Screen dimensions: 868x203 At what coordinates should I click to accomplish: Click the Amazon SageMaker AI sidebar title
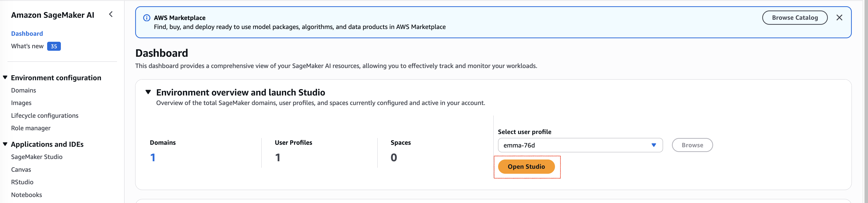pos(53,15)
